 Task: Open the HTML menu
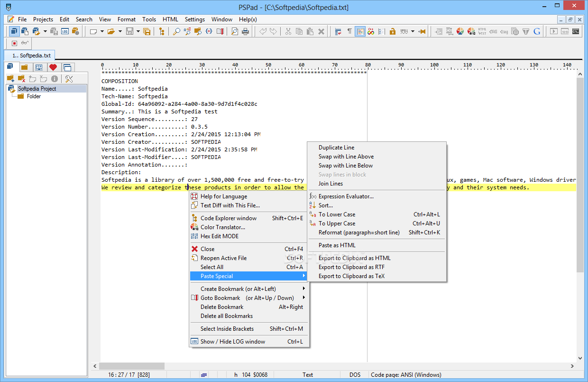tap(170, 19)
